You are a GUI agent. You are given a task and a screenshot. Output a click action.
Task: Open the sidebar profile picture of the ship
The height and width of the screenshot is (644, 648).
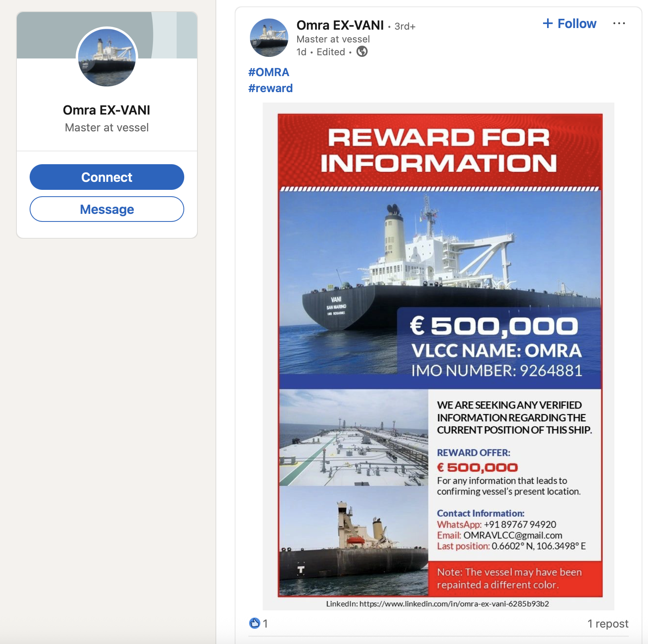107,58
